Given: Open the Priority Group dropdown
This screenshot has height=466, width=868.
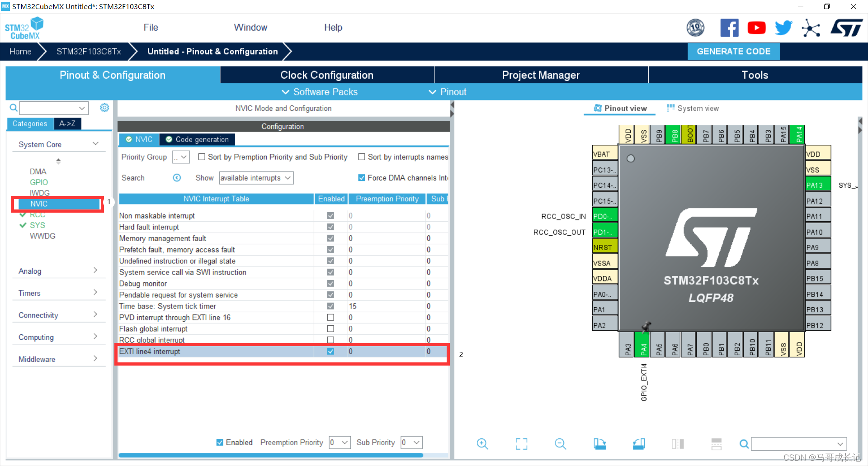Looking at the screenshot, I should tap(180, 157).
